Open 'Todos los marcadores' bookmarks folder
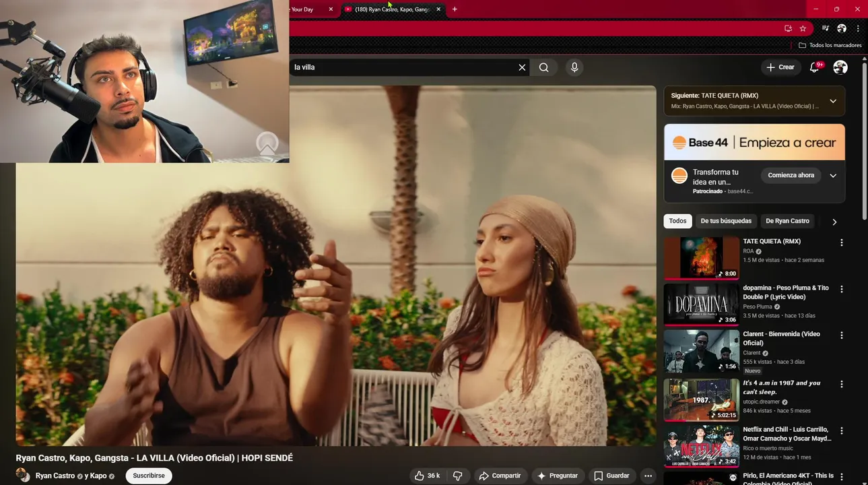868x485 pixels. click(x=830, y=45)
